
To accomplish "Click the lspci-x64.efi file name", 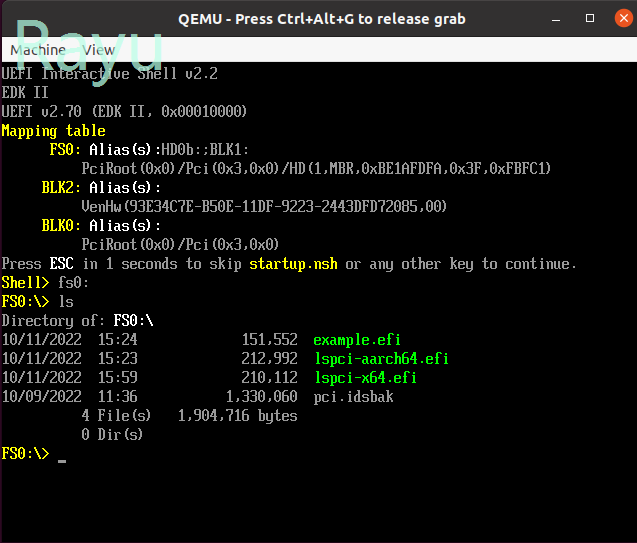I will point(366,378).
